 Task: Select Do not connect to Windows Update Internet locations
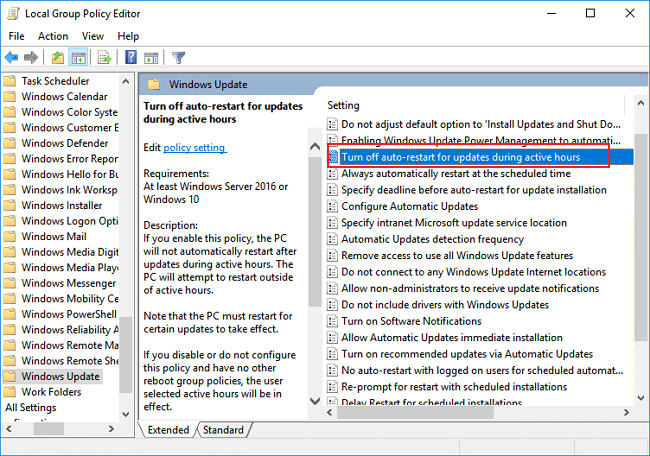coord(473,272)
